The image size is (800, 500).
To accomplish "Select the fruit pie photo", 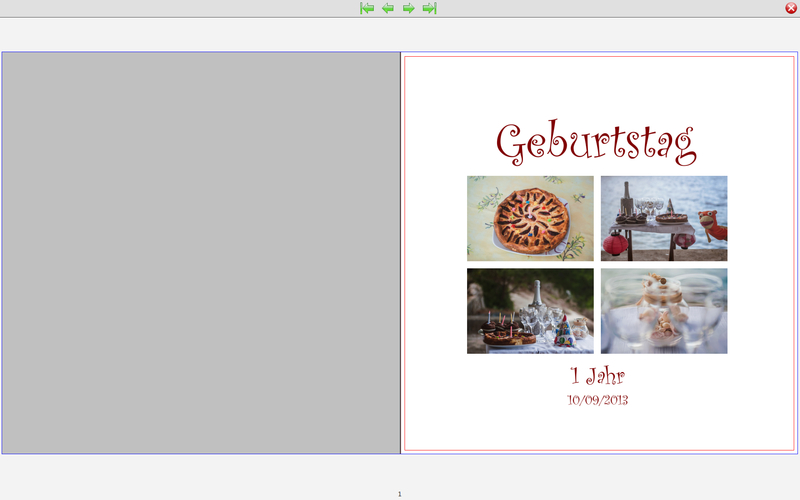I will (530, 218).
